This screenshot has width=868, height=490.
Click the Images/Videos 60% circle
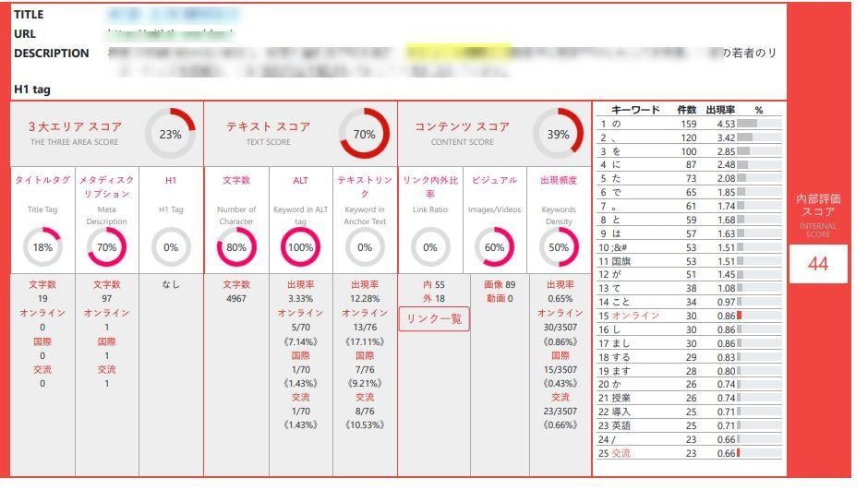coord(494,247)
